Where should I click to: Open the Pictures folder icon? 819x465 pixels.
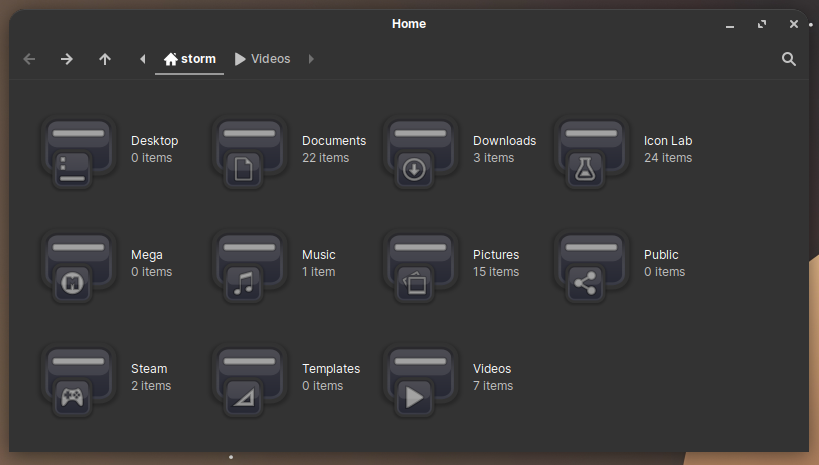point(420,266)
